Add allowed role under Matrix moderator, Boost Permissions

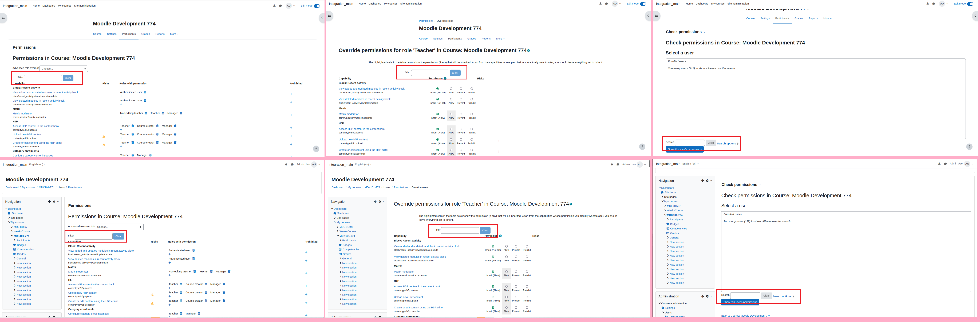coord(121,117)
